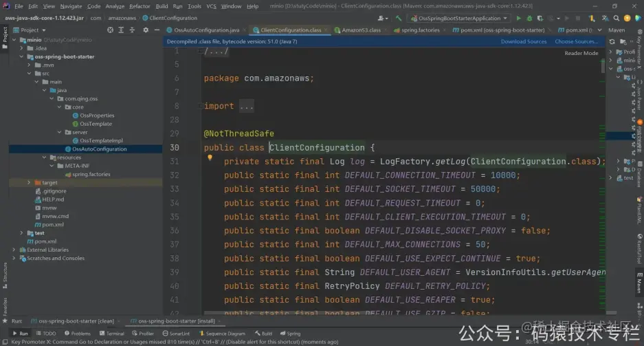
Task: Open the Project view type dropdown
Action: click(30, 30)
